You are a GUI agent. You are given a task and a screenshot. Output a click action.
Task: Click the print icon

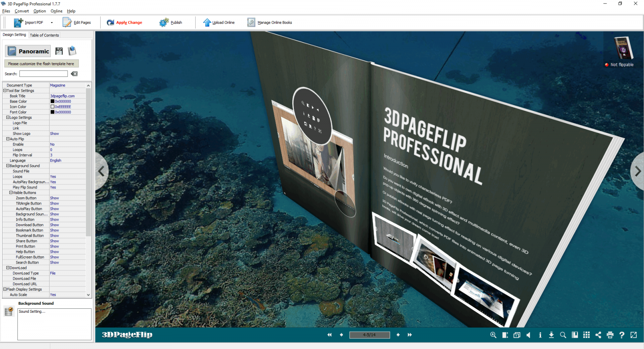(610, 335)
